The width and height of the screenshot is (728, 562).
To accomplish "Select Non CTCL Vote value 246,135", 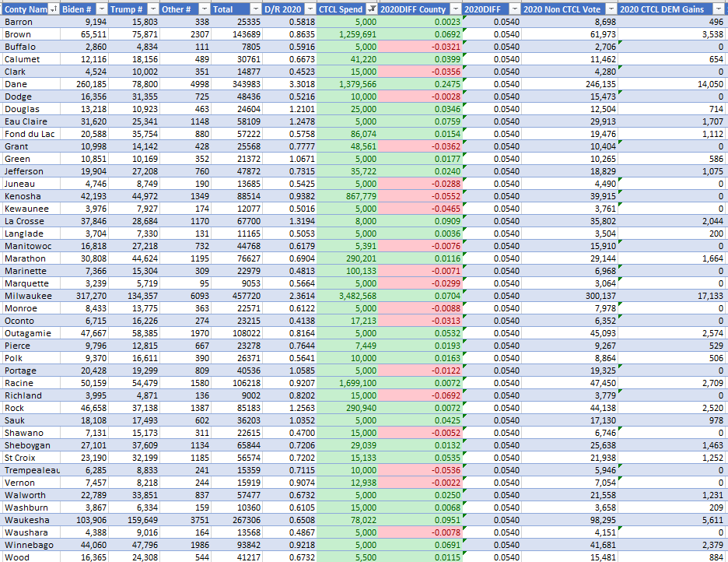I will [x=569, y=84].
